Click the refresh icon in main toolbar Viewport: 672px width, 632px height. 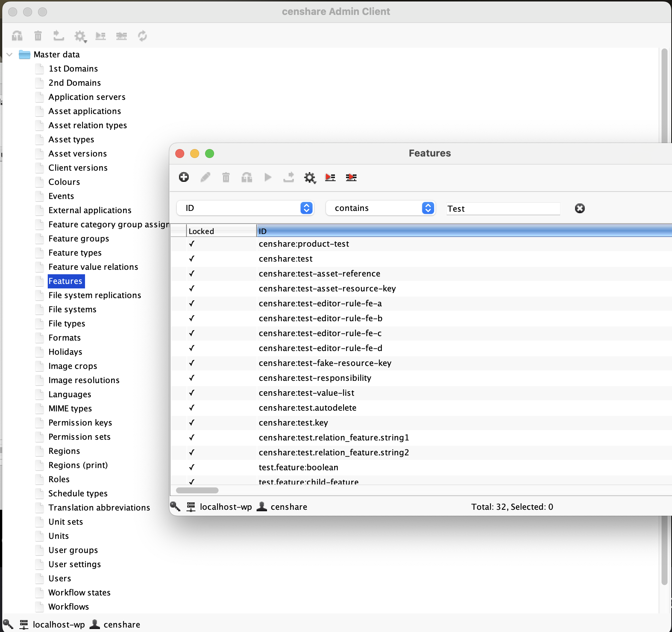pos(142,36)
